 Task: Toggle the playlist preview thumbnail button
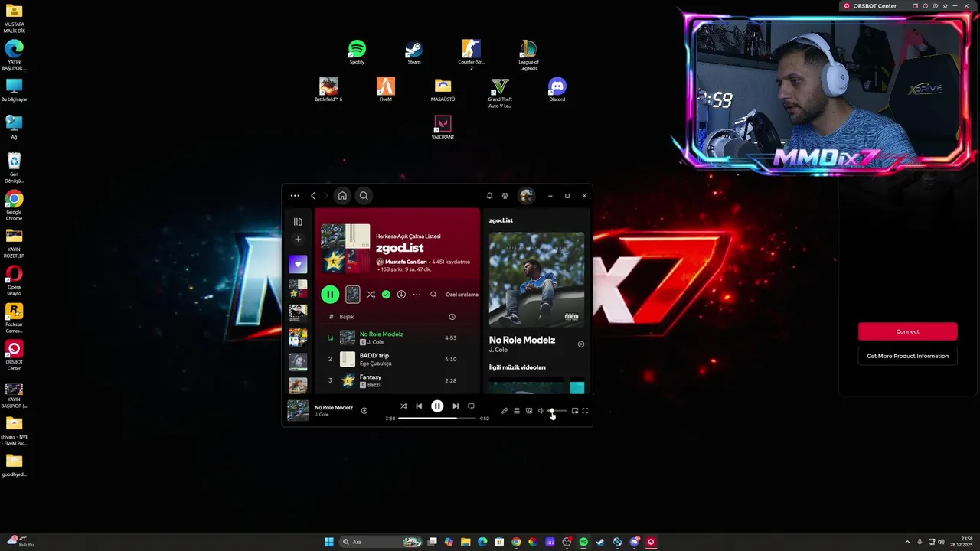(x=352, y=294)
